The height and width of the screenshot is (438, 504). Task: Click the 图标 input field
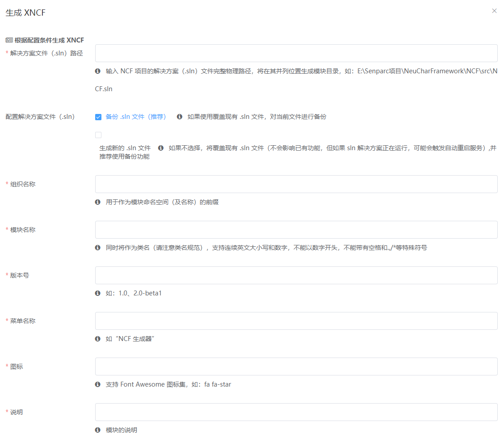296,366
